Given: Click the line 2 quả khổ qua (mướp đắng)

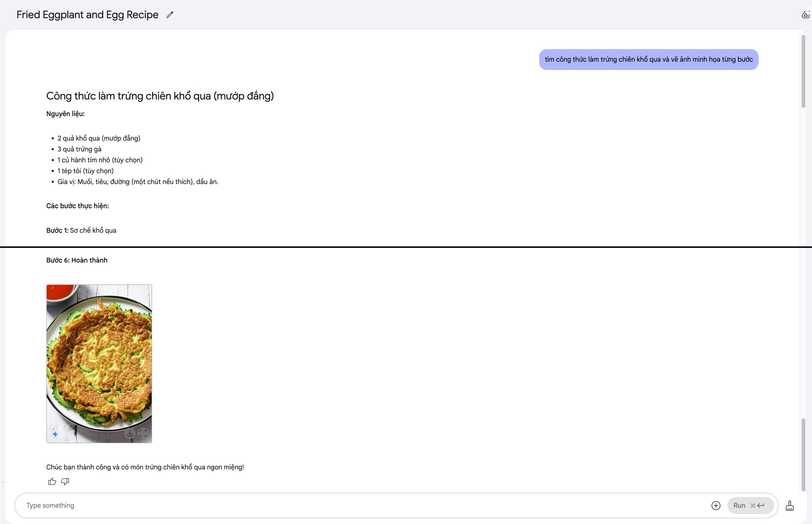Looking at the screenshot, I should (99, 138).
